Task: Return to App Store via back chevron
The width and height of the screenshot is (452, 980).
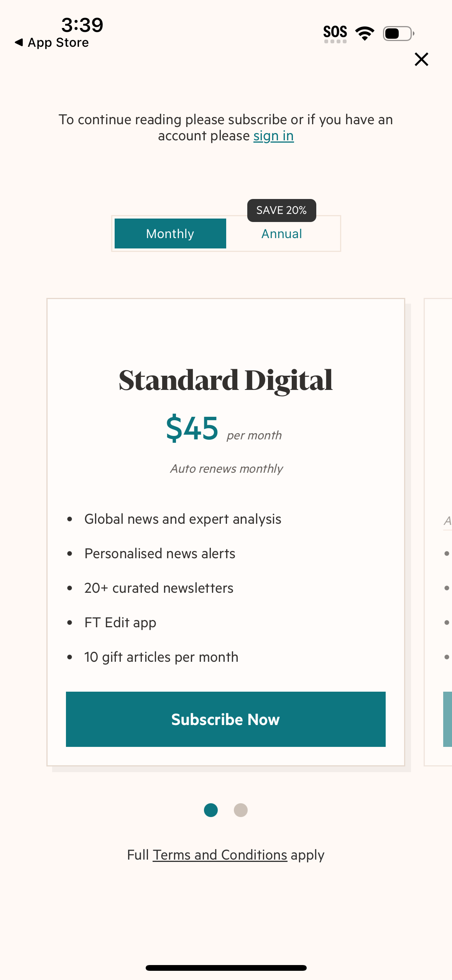Action: [52, 42]
